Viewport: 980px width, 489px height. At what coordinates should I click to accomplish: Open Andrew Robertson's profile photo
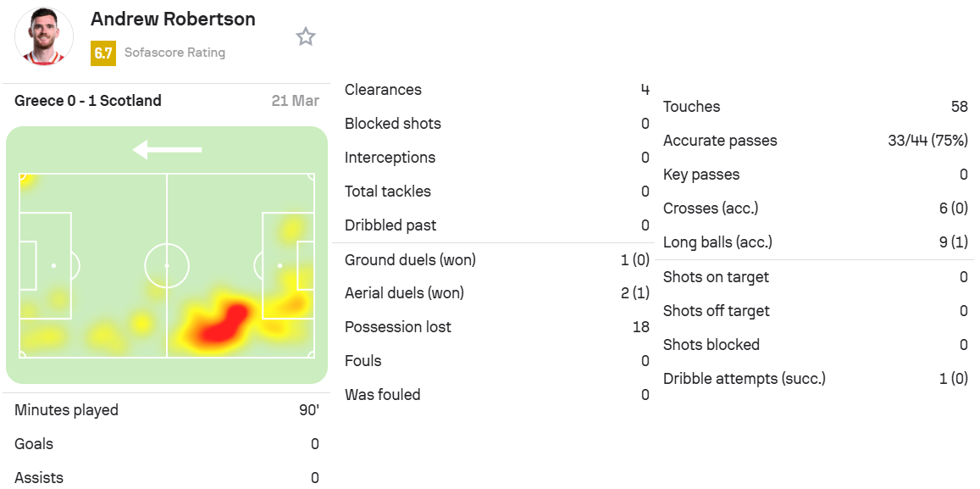pos(44,36)
